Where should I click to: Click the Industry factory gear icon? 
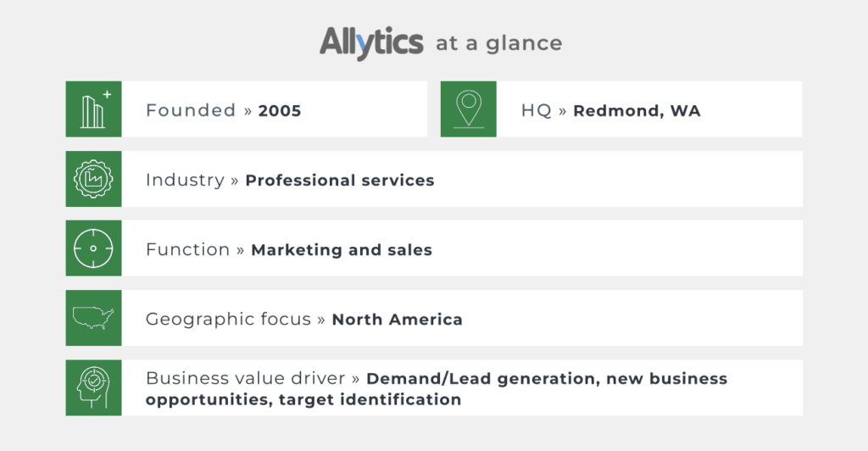[x=93, y=179]
